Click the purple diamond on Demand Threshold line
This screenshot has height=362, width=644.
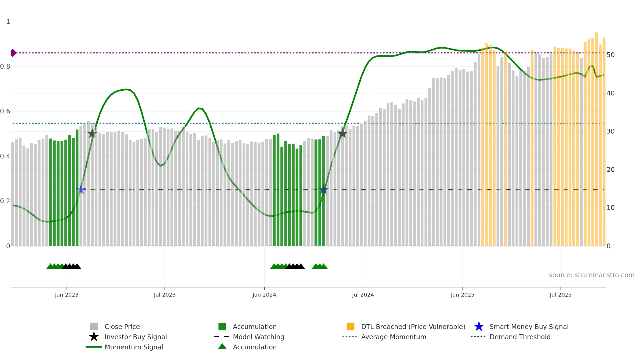point(13,53)
